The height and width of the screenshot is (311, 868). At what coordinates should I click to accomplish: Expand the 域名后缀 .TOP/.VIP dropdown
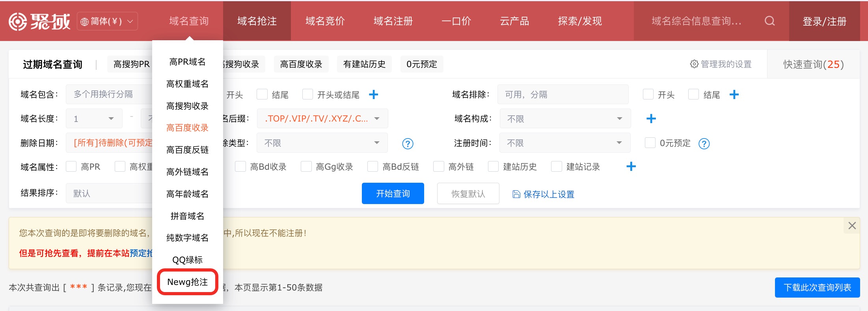point(322,119)
